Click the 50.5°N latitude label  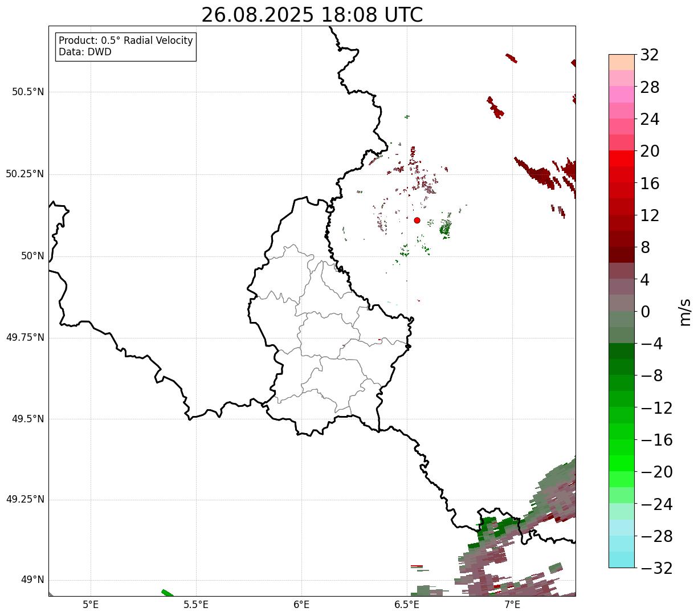pos(28,92)
